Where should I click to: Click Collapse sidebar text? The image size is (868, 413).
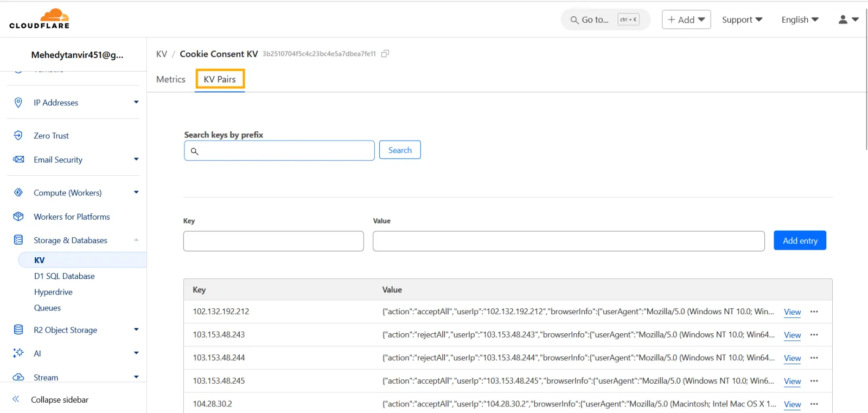(60, 399)
